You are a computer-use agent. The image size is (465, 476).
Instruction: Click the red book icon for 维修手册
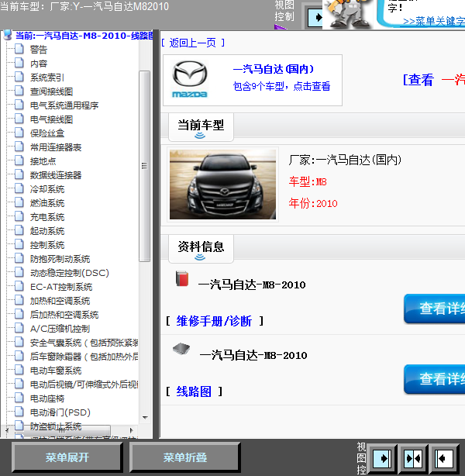tap(182, 278)
